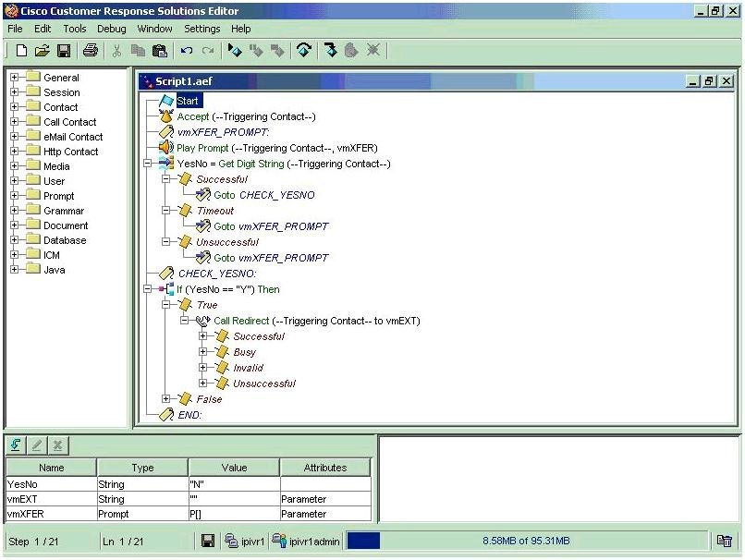
Task: Open the Edit menu
Action: pyautogui.click(x=43, y=29)
